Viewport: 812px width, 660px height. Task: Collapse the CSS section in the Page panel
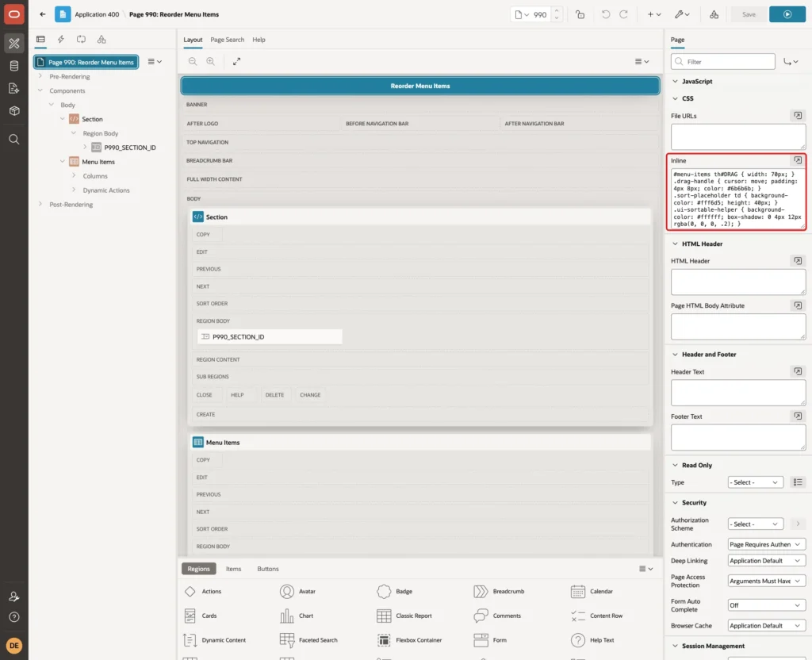click(x=675, y=98)
